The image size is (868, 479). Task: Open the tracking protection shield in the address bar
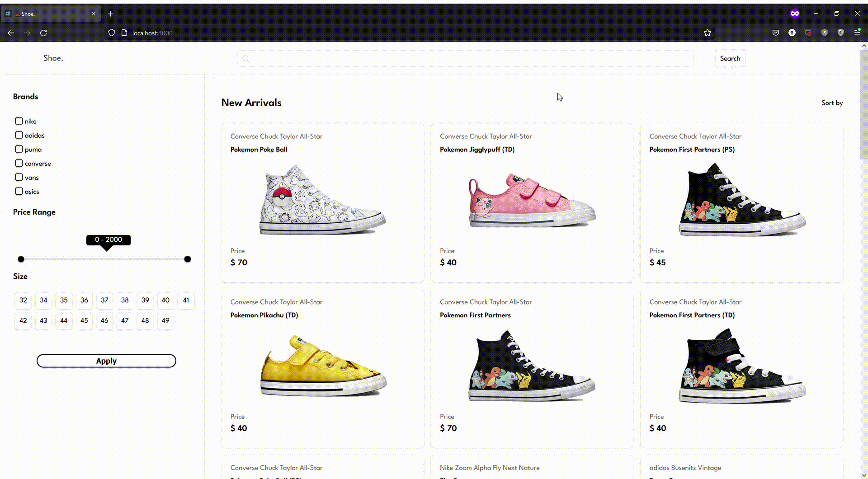[x=111, y=33]
